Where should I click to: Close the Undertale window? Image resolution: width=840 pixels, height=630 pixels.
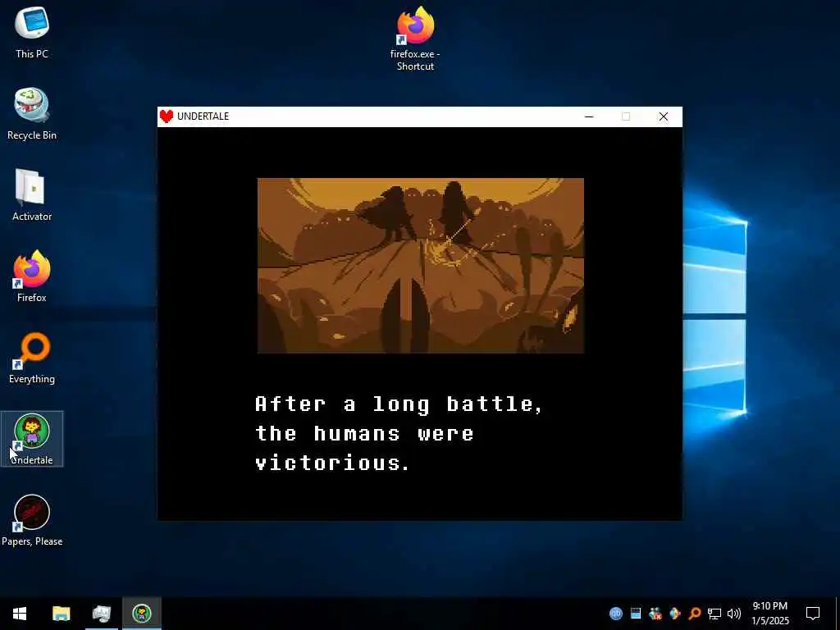click(663, 116)
